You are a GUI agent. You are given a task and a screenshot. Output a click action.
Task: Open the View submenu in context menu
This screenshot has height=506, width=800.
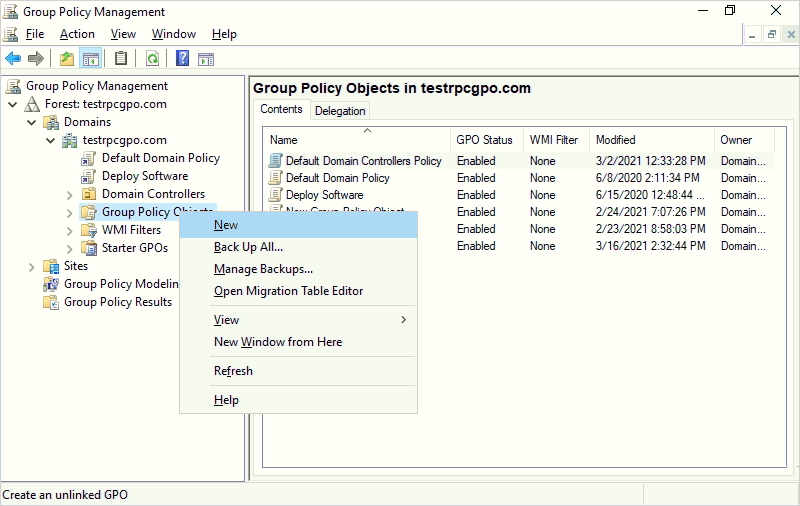226,320
